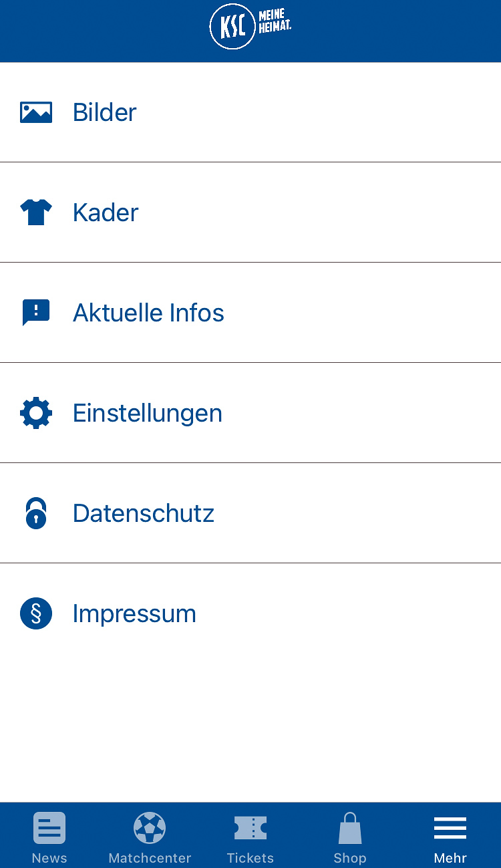Open the Kader squad list

(x=251, y=212)
